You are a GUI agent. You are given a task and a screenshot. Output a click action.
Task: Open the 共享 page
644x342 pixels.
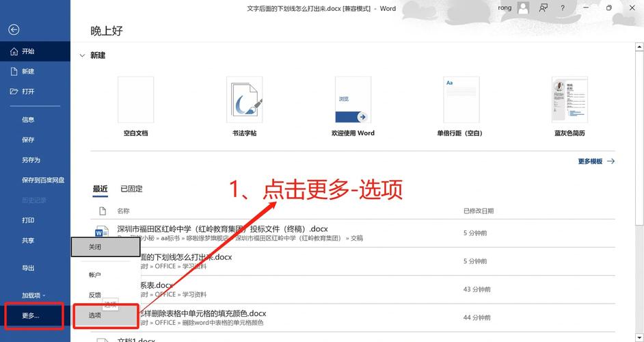(x=28, y=241)
